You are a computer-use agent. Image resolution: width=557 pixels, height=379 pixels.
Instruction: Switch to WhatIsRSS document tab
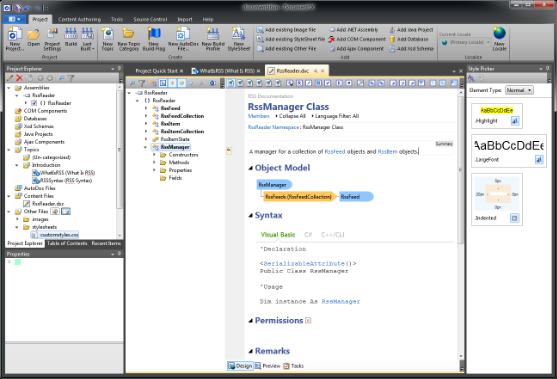tap(227, 71)
